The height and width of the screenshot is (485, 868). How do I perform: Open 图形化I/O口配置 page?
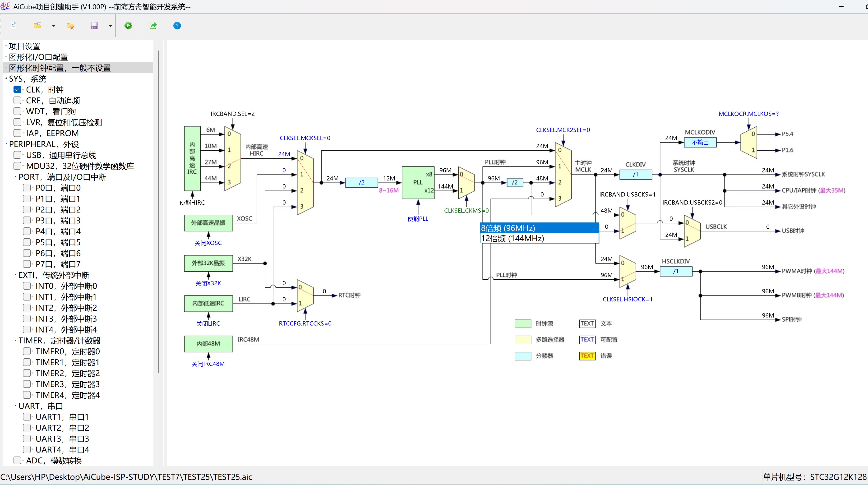[38, 57]
